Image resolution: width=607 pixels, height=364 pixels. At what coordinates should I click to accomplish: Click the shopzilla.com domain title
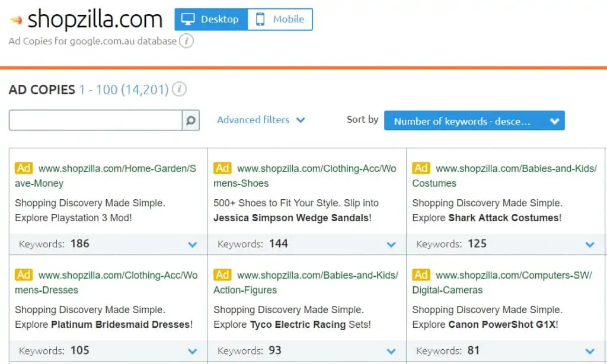tap(95, 20)
